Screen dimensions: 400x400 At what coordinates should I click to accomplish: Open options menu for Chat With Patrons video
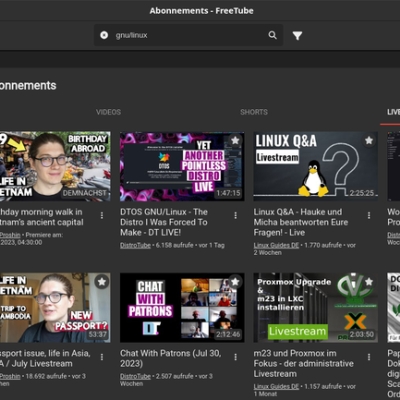tap(235, 357)
